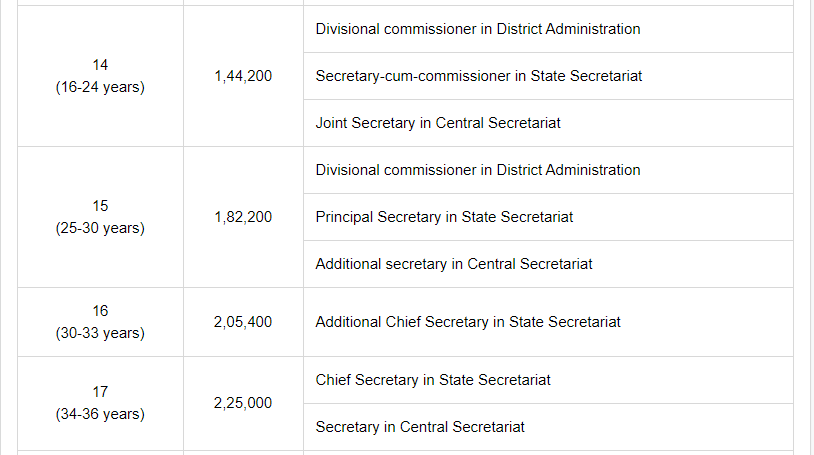The height and width of the screenshot is (455, 814).
Task: Click the number 17 pay level
Action: point(100,392)
